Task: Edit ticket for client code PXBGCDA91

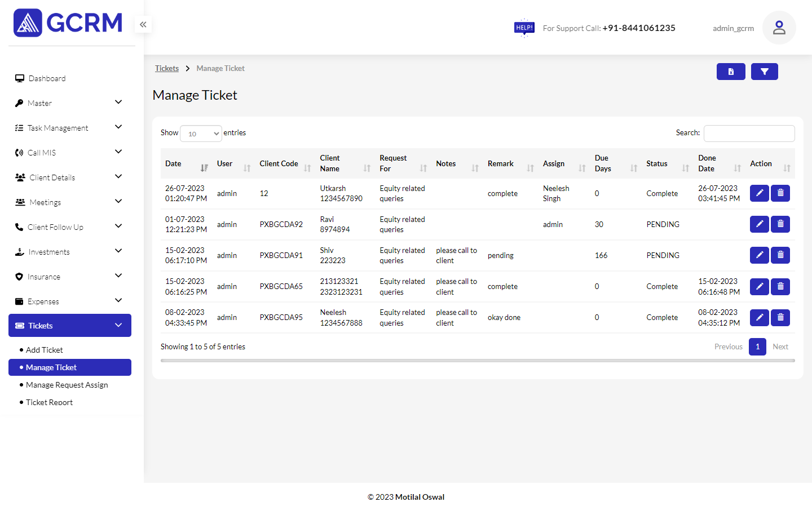Action: tap(759, 255)
